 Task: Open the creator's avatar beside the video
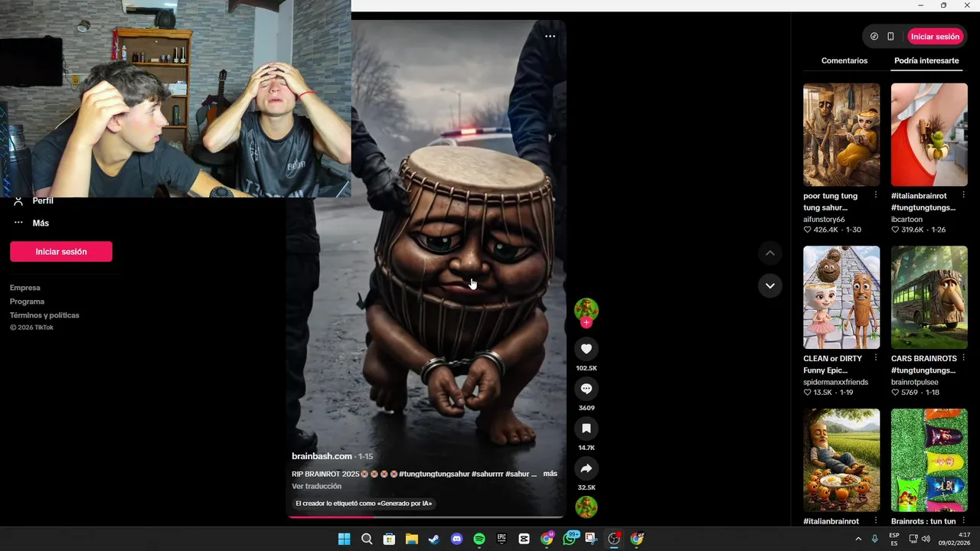(x=586, y=309)
